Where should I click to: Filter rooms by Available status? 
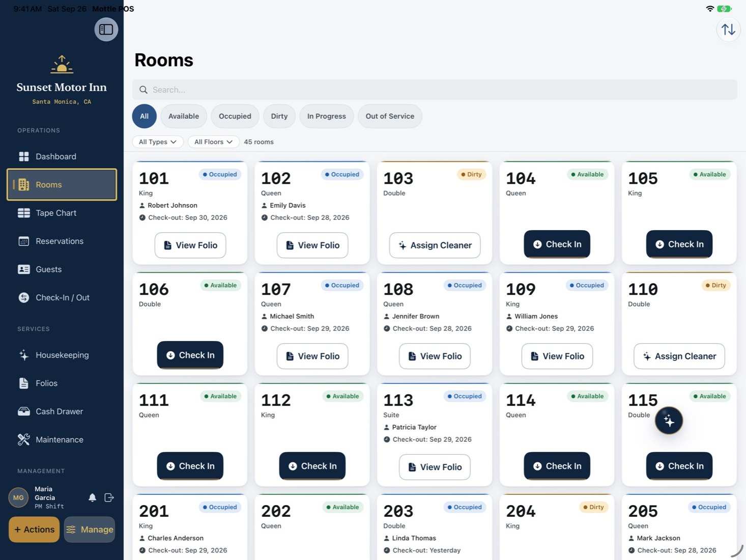[x=184, y=116]
